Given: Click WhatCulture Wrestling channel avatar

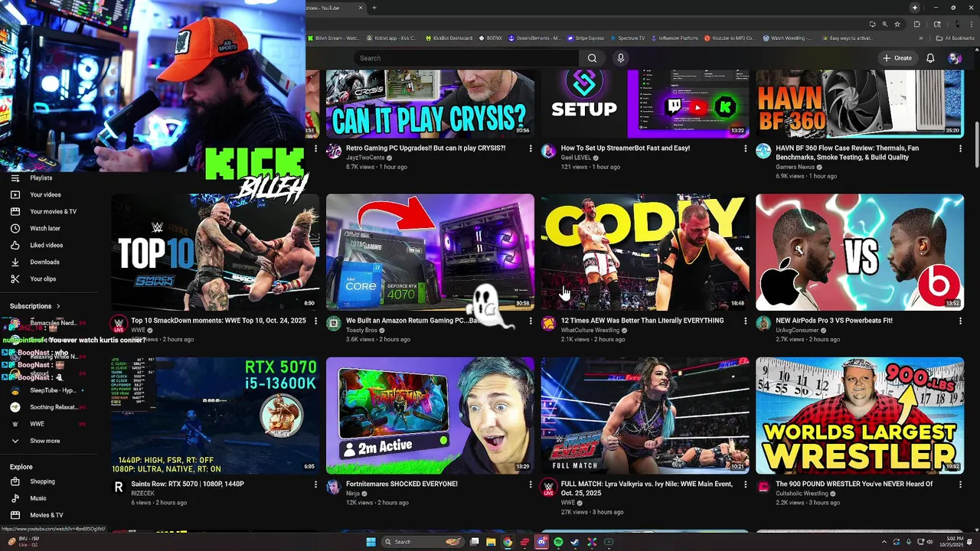Looking at the screenshot, I should click(548, 324).
